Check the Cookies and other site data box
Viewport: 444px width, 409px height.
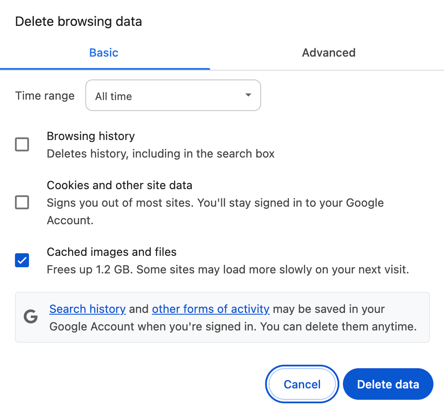click(x=22, y=202)
